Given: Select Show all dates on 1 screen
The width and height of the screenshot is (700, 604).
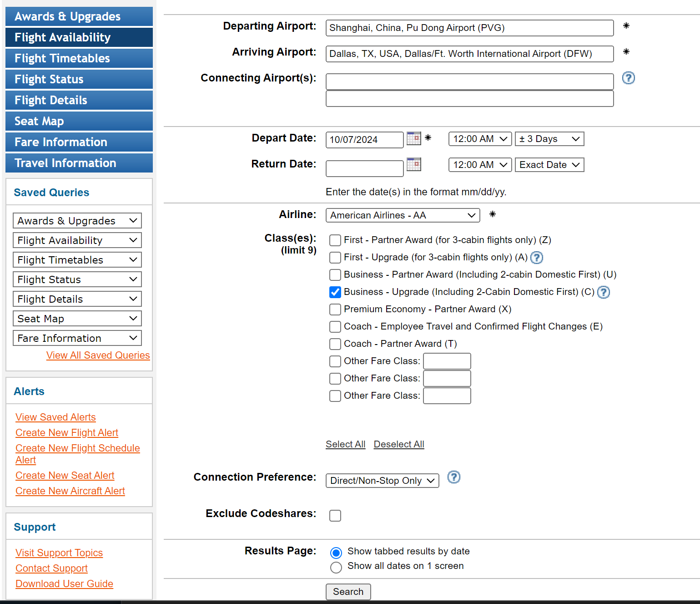Looking at the screenshot, I should (336, 567).
